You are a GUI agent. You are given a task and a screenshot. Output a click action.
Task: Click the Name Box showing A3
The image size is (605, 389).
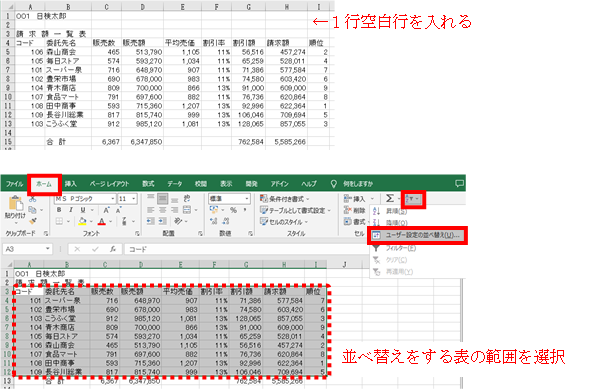27,249
